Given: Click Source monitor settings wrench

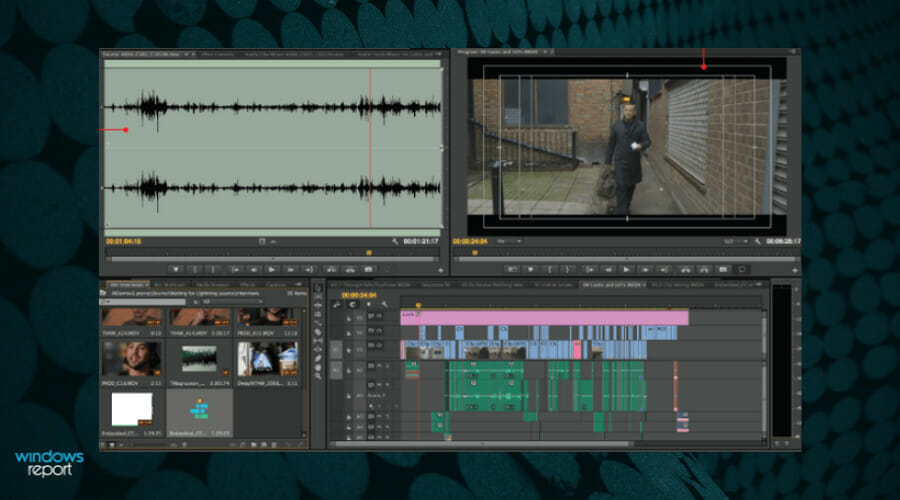Looking at the screenshot, I should (395, 241).
